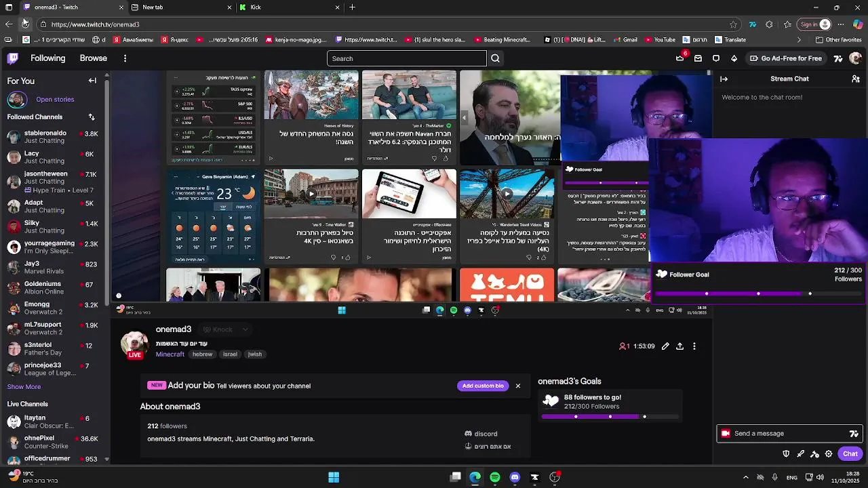Show hidden system tray icons chevron
Viewport: 868px width, 488px height.
coord(746,477)
